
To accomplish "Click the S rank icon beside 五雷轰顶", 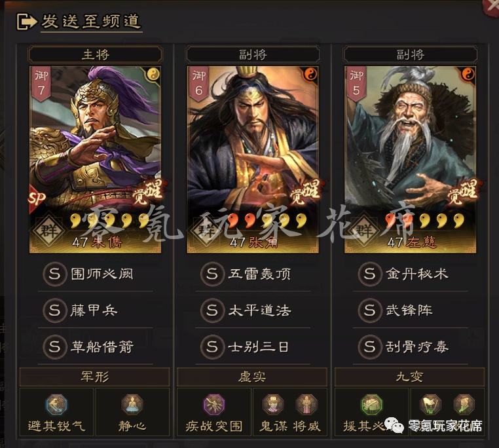I will tap(212, 274).
